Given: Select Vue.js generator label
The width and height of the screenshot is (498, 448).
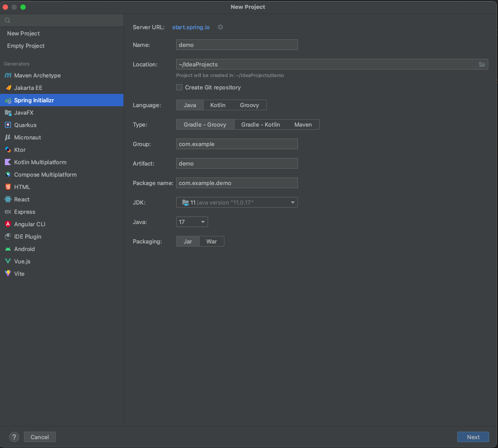Looking at the screenshot, I should pyautogui.click(x=22, y=261).
